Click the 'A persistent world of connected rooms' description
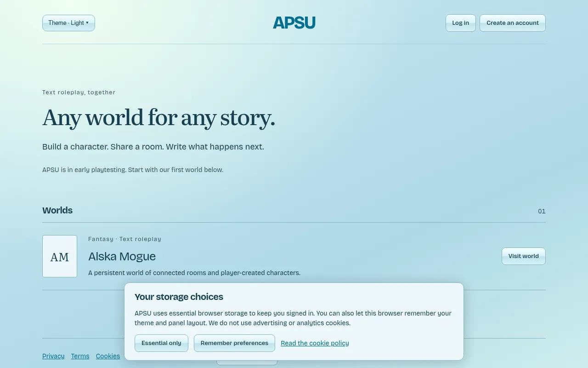 pos(194,273)
